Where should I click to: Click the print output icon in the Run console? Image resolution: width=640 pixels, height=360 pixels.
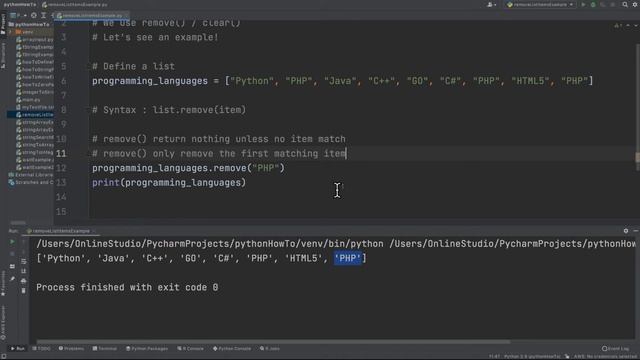(x=24, y=281)
